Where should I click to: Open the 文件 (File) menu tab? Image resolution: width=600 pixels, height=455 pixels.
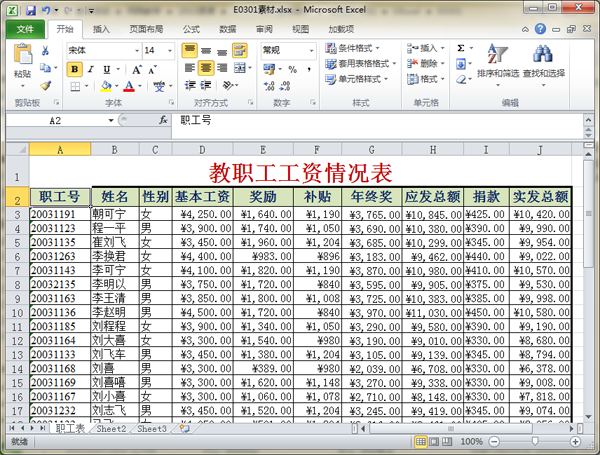(x=24, y=29)
